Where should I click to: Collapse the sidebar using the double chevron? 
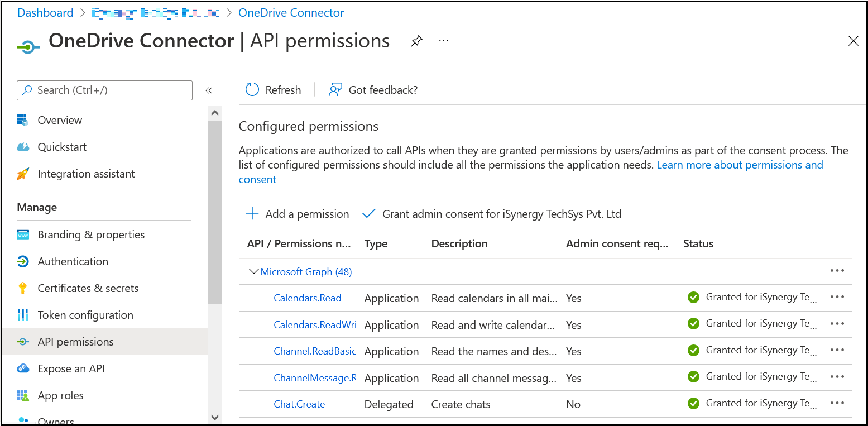pyautogui.click(x=209, y=90)
